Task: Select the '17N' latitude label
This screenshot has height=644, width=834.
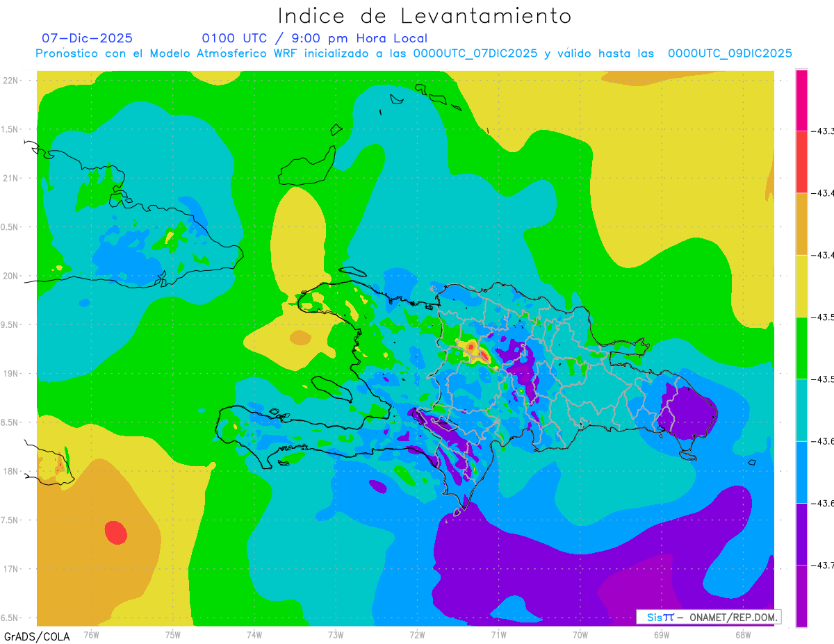Action: coord(11,569)
